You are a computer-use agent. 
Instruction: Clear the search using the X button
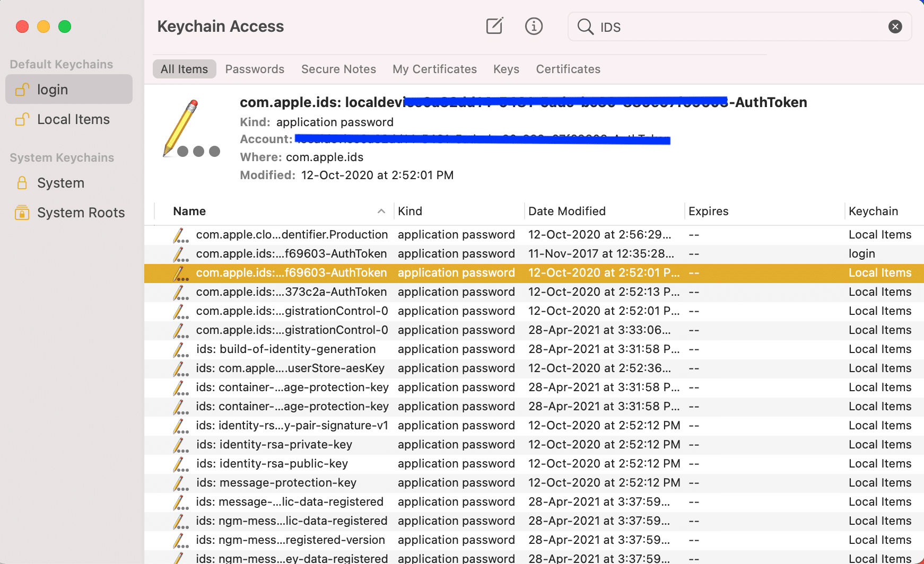pos(895,26)
